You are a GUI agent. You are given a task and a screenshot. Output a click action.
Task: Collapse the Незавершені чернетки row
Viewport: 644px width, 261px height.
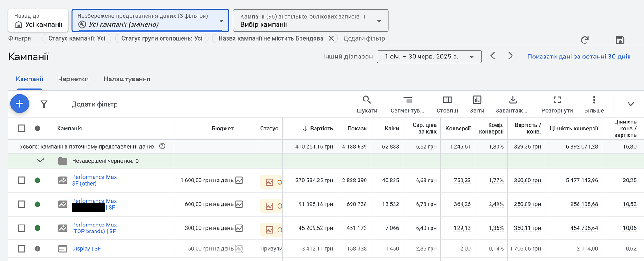point(40,160)
